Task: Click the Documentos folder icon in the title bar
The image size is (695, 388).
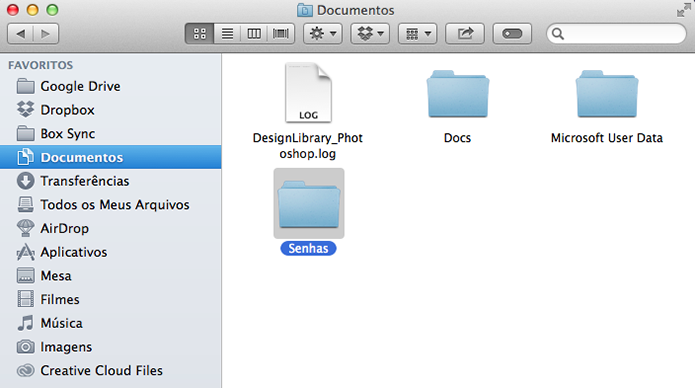Action: (305, 10)
